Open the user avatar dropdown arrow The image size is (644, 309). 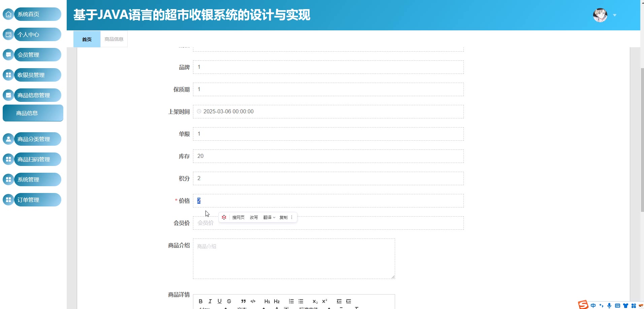click(x=615, y=15)
